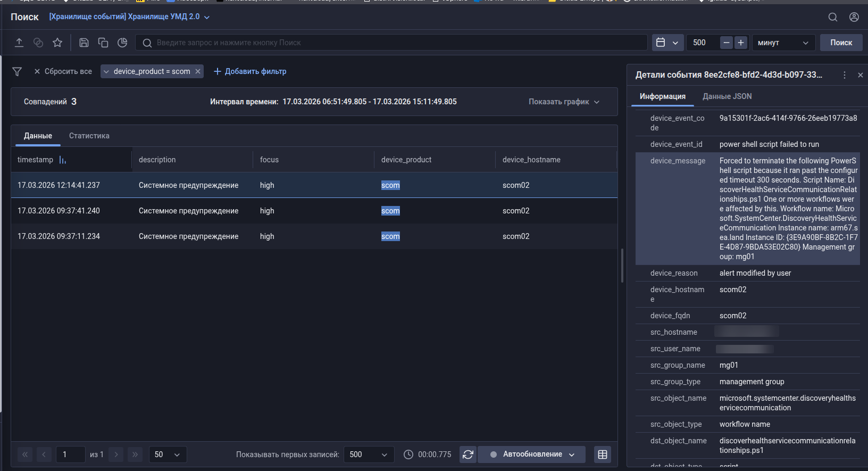Toggle the Автообновление auto-refresh button
This screenshot has height=471, width=868.
531,455
